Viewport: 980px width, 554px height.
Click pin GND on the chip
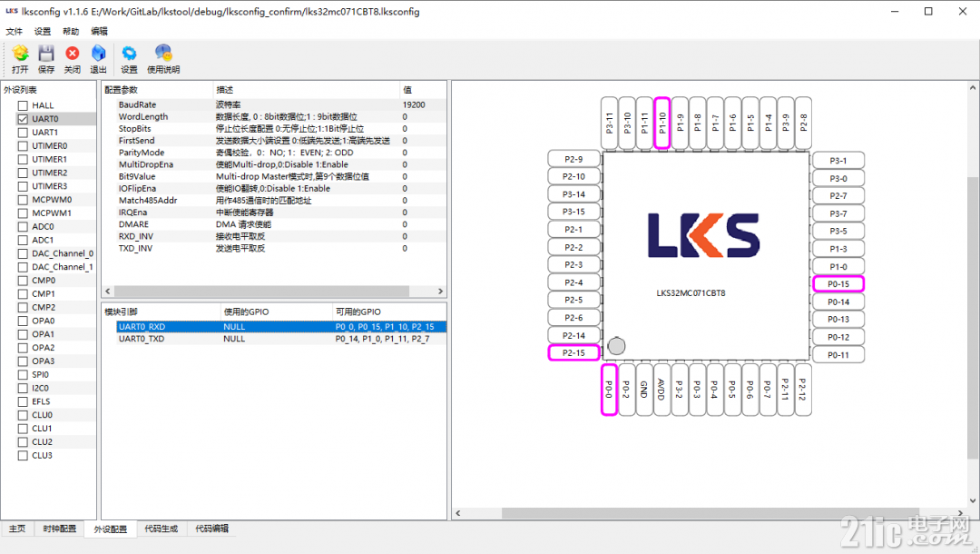pos(643,391)
